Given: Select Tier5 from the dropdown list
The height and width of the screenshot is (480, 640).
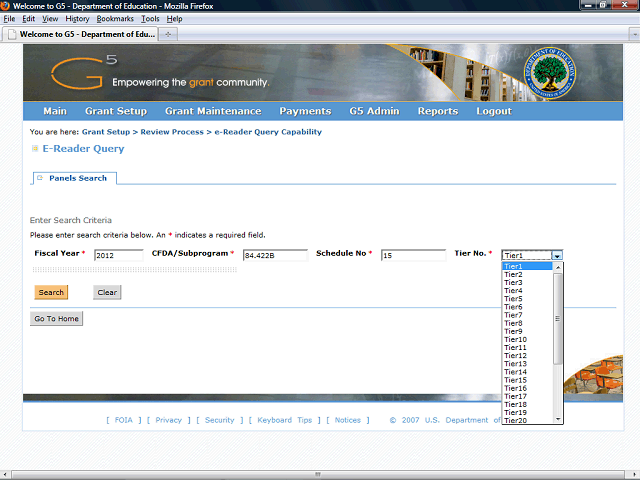Looking at the screenshot, I should click(527, 299).
